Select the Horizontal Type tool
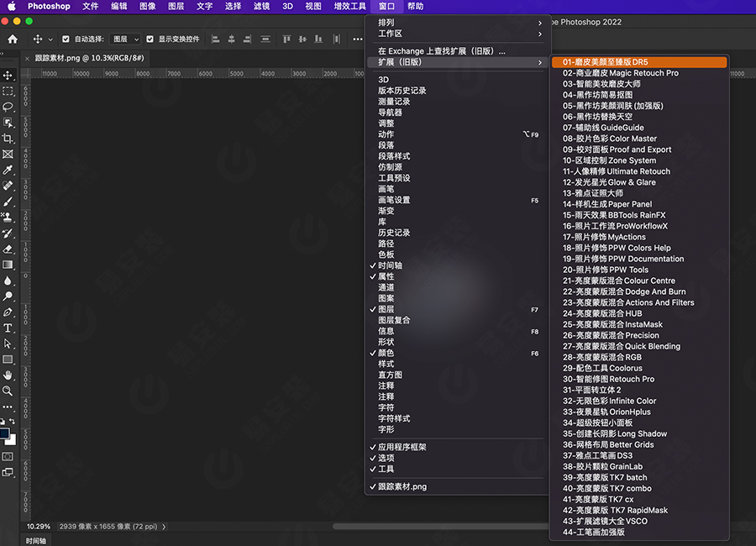Image resolution: width=756 pixels, height=546 pixels. (x=8, y=328)
